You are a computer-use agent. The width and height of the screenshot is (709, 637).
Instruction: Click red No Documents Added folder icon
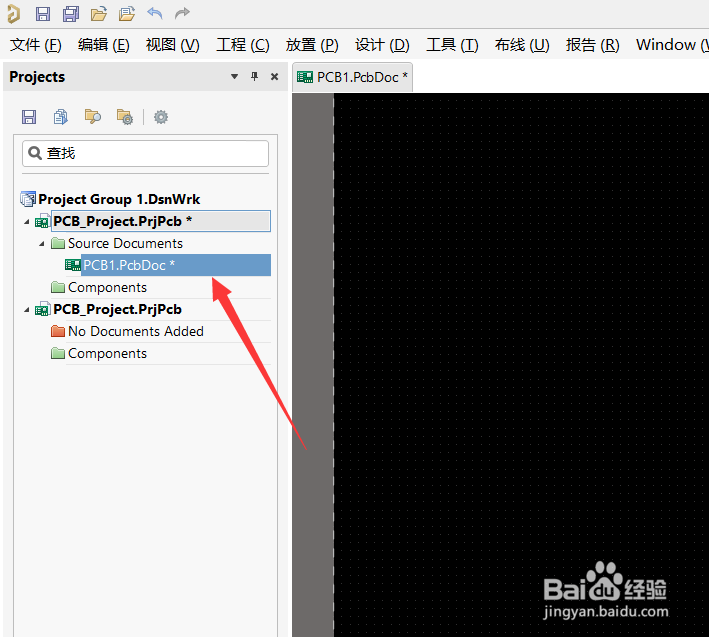click(58, 331)
